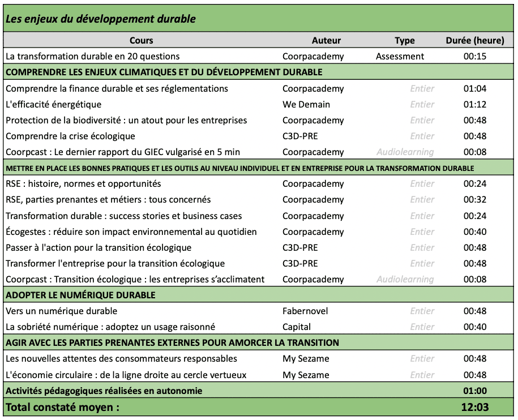The width and height of the screenshot is (518, 420).
Task: Open 'La transformation durable en 20 questions'
Action: coord(92,56)
